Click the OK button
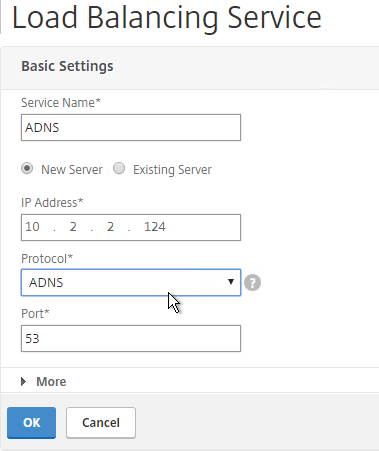The width and height of the screenshot is (379, 451). pos(31,423)
